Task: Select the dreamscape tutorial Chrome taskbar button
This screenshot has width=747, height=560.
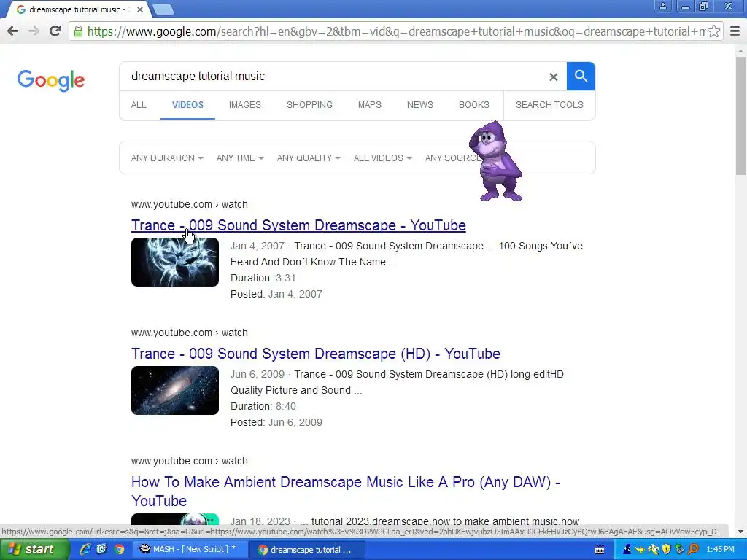Action: (307, 549)
